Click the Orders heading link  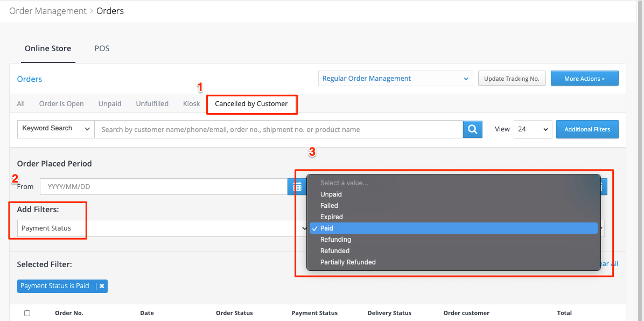coord(29,79)
